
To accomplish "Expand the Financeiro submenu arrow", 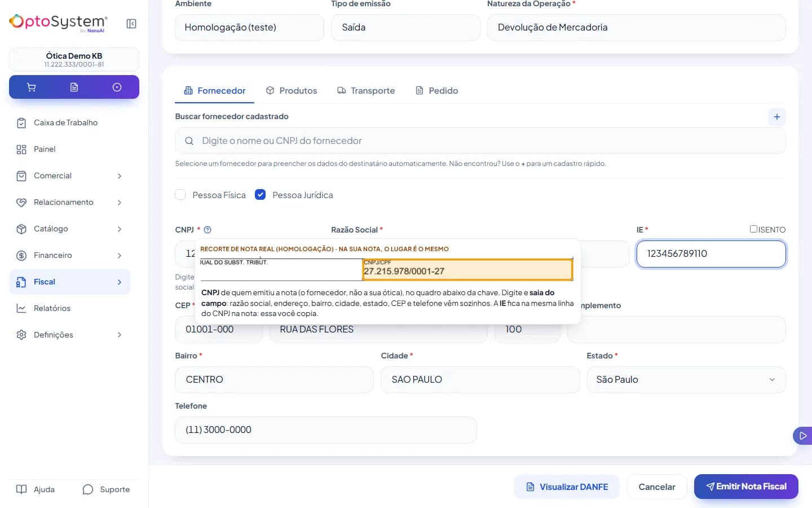I will pos(120,256).
